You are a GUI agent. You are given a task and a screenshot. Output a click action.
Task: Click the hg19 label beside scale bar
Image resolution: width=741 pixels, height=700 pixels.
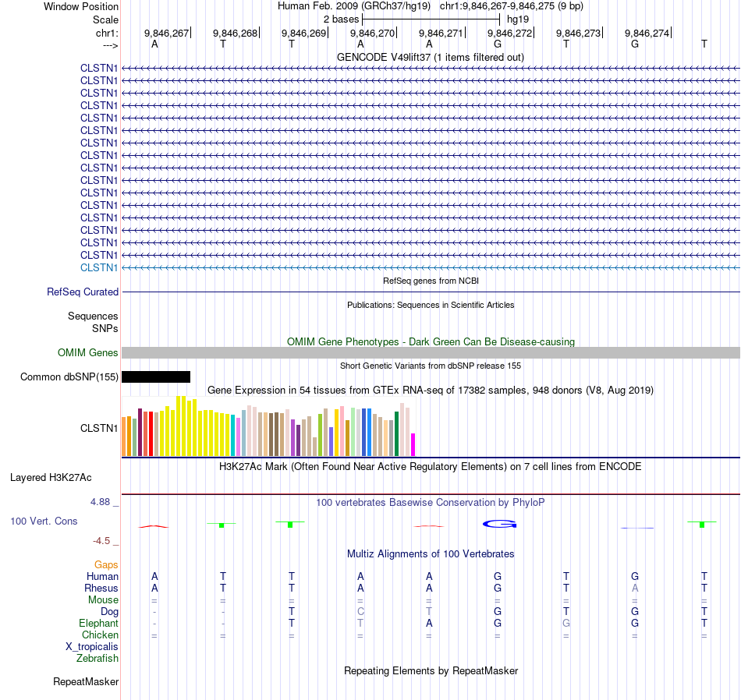[518, 19]
